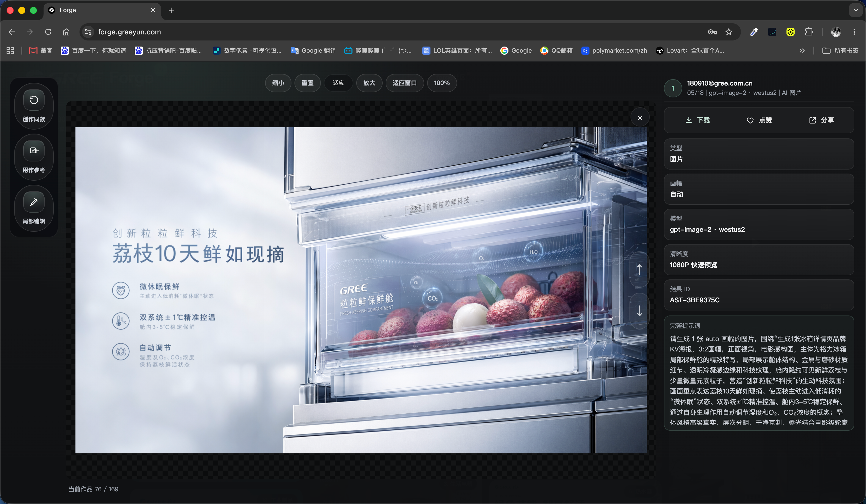Click 放大 zoom in button
The height and width of the screenshot is (504, 866).
click(369, 83)
